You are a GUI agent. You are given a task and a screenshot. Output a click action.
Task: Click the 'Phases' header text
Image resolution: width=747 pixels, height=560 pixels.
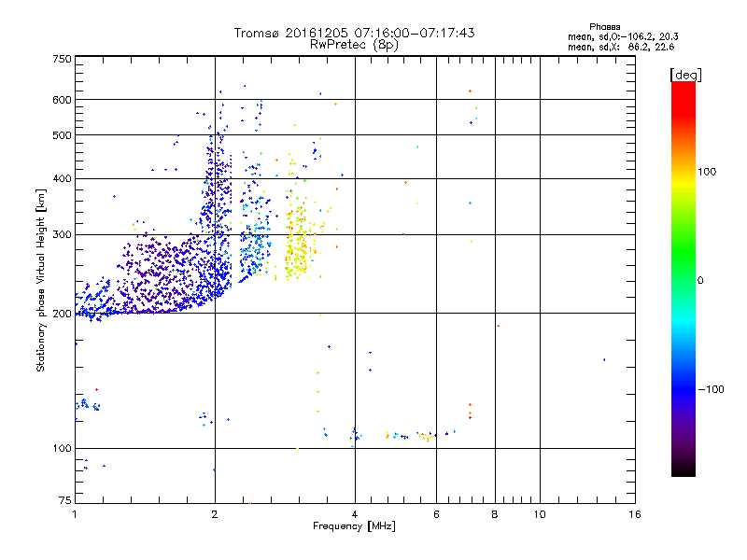click(x=604, y=27)
